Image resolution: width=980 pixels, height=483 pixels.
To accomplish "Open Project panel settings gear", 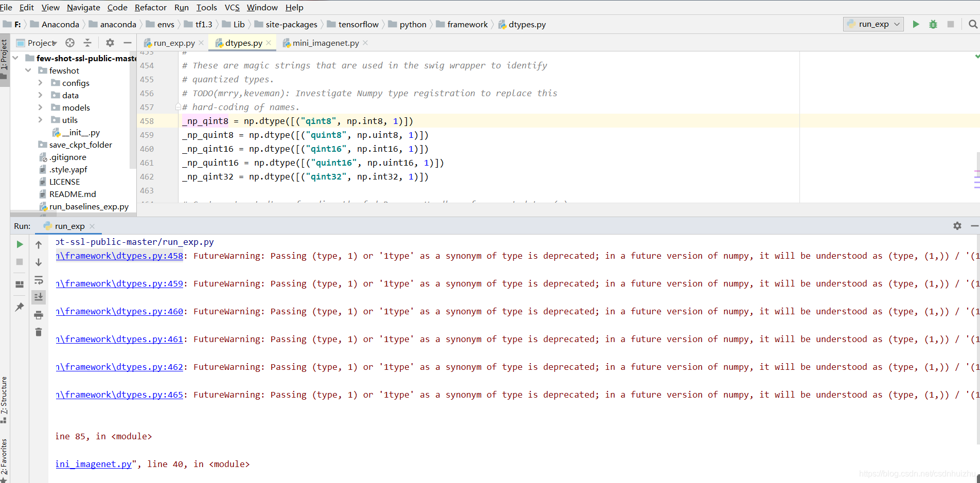I will (110, 43).
